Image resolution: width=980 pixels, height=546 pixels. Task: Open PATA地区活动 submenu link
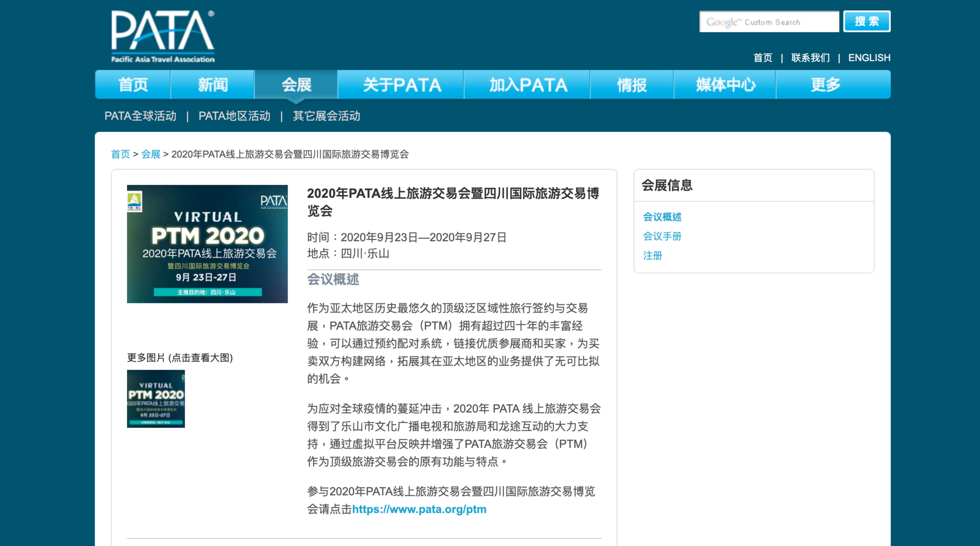pos(234,116)
